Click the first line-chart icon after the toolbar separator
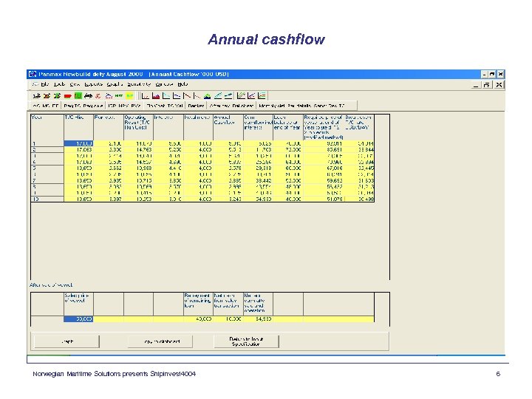532x399 pixels. pos(146,96)
